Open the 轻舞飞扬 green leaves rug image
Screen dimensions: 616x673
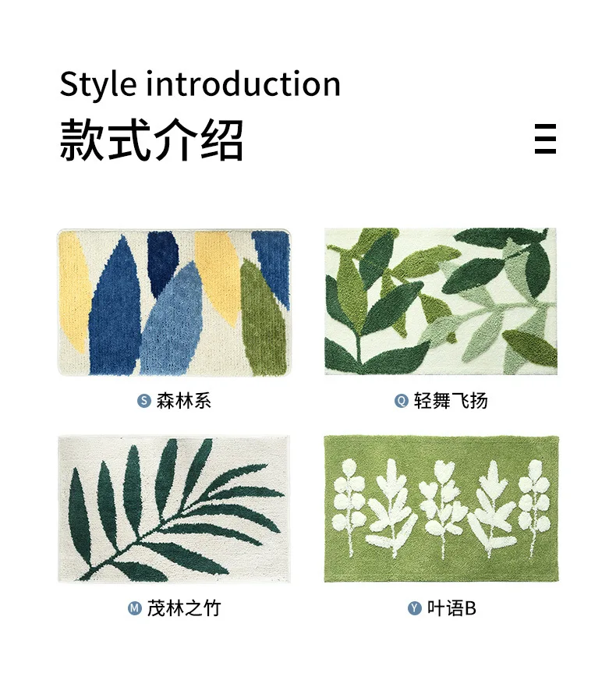[441, 301]
